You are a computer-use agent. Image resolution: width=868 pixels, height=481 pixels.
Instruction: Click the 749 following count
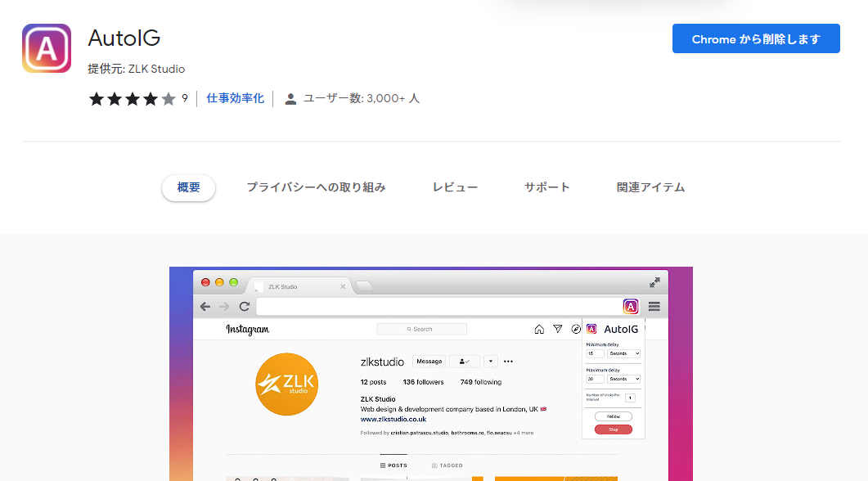tap(480, 382)
